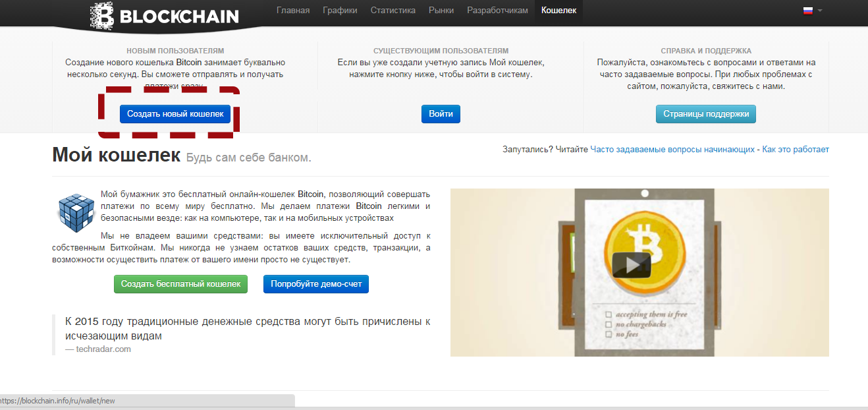Tick the 'no fees' checkbox in video
The width and height of the screenshot is (868, 410).
609,334
